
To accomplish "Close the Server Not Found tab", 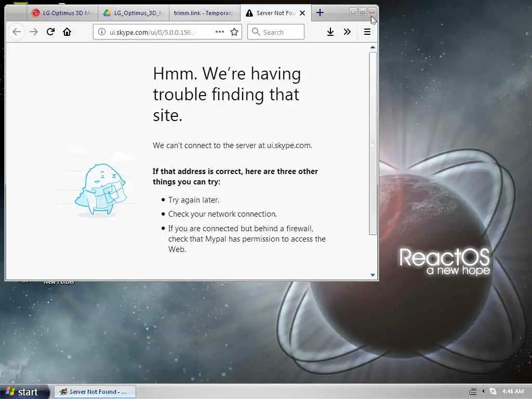I will 302,13.
